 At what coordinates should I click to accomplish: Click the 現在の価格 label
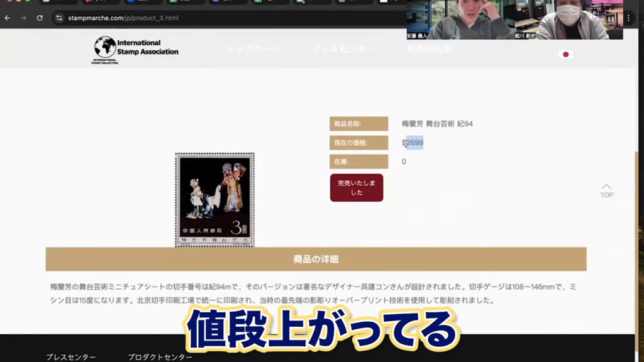click(358, 143)
